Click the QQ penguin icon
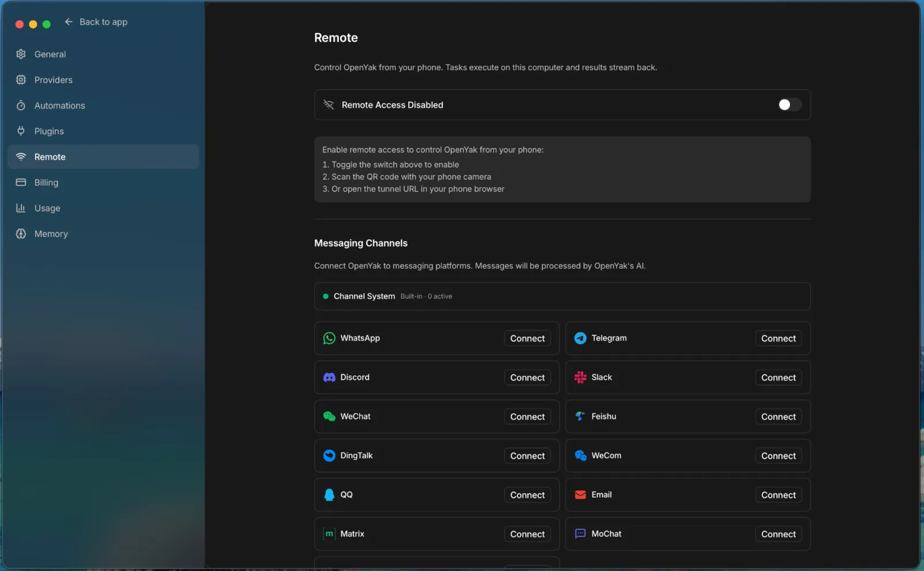This screenshot has width=924, height=571. pyautogui.click(x=329, y=495)
